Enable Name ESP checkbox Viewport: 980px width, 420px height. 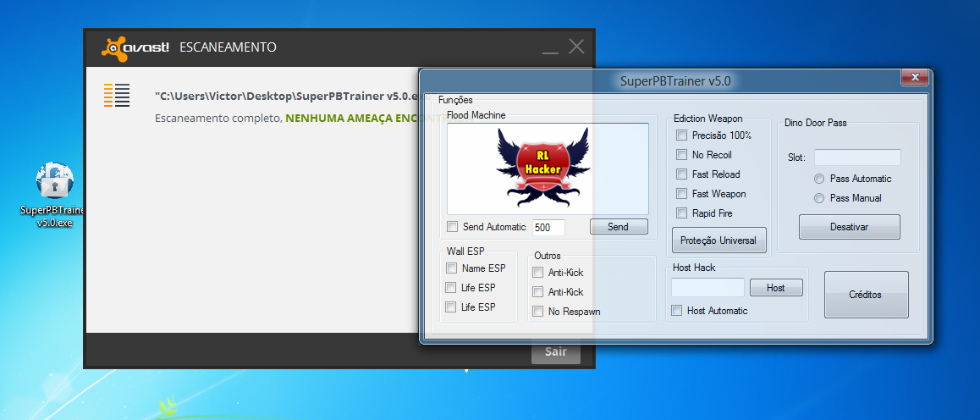[x=451, y=268]
